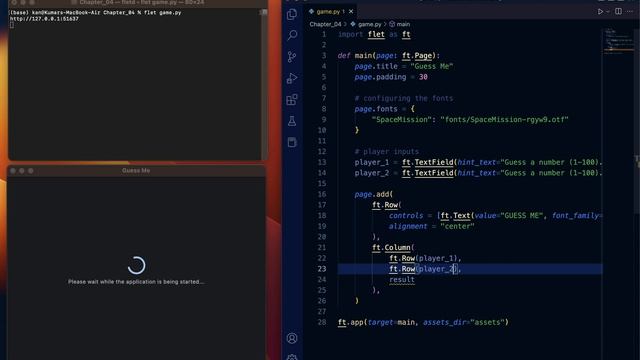Click the code minimap preview
The height and width of the screenshot is (360, 640).
[x=618, y=41]
